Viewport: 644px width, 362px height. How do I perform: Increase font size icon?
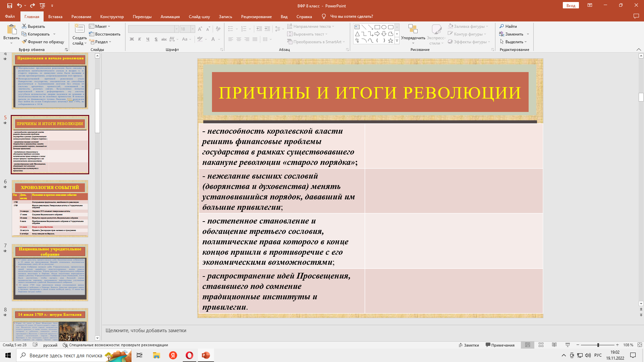(x=200, y=29)
